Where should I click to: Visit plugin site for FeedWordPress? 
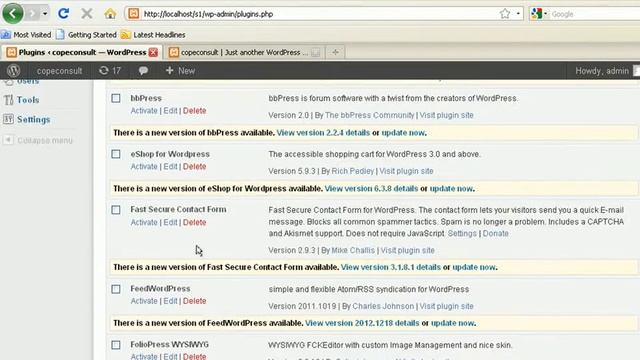[447, 306]
